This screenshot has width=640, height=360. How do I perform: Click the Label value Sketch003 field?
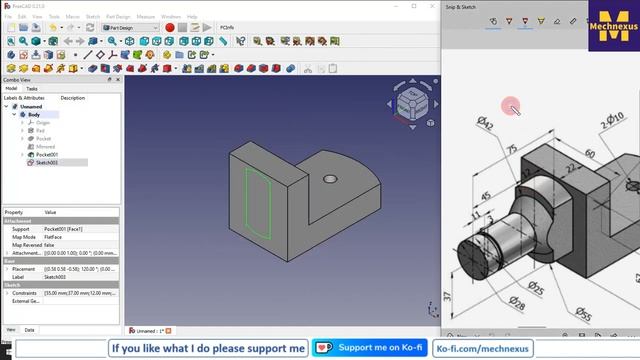pos(81,277)
